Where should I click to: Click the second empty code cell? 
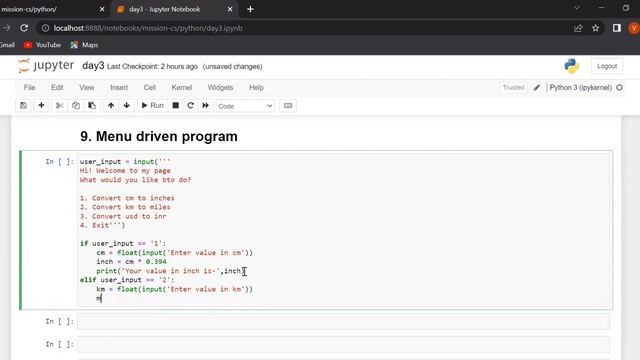[343, 344]
